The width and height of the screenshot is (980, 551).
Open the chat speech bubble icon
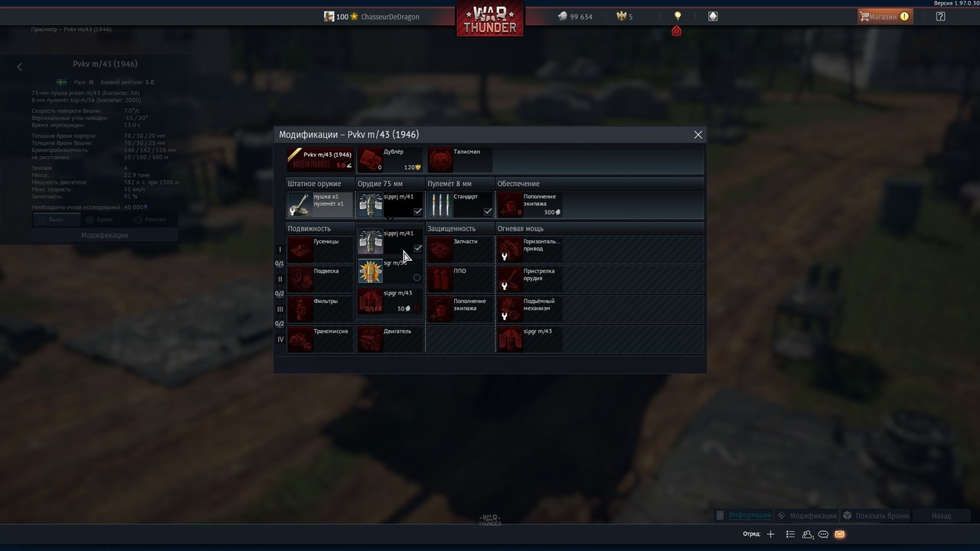tap(824, 534)
